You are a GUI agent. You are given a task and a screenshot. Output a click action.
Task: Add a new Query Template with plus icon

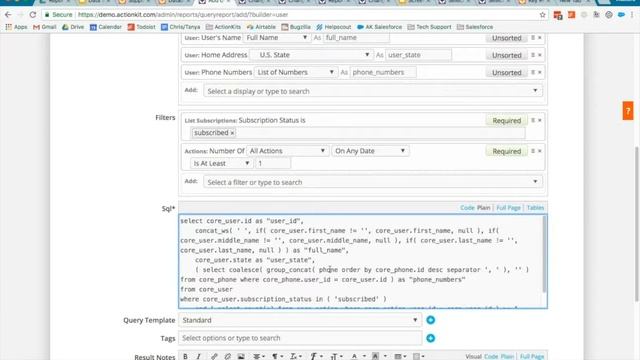(431, 320)
